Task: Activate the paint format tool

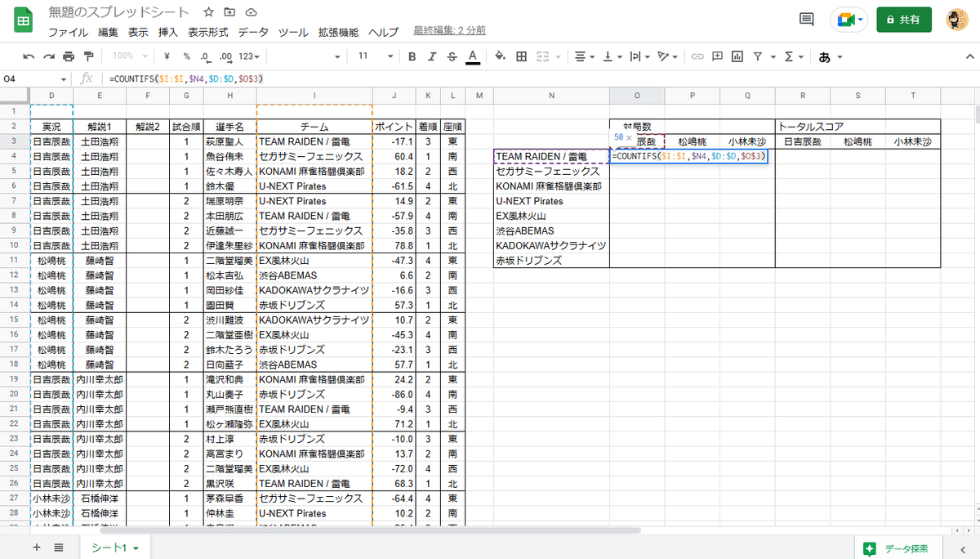Action: tap(88, 56)
